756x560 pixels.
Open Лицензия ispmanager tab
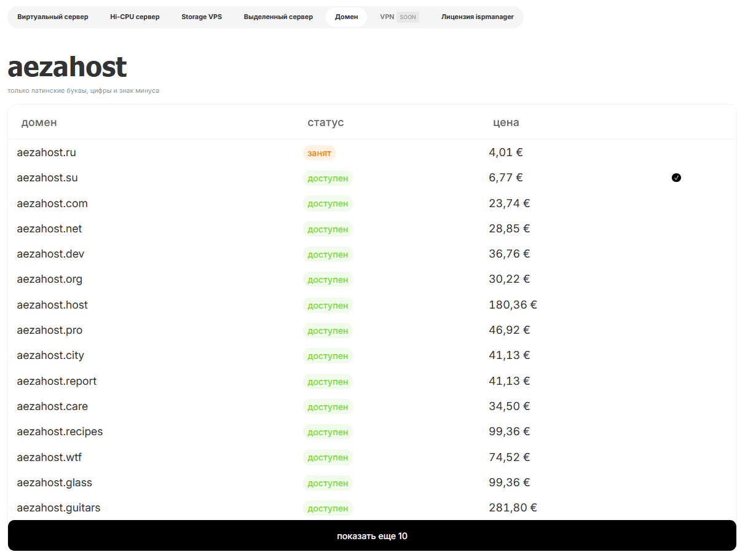click(477, 17)
